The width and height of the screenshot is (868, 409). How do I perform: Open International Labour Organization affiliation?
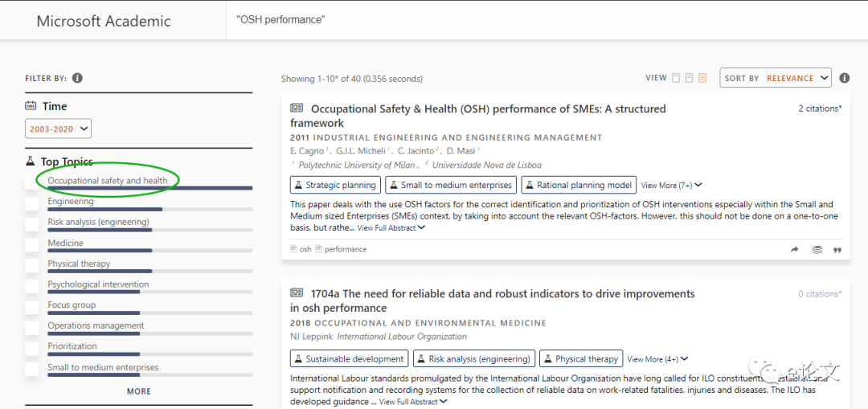coord(402,337)
